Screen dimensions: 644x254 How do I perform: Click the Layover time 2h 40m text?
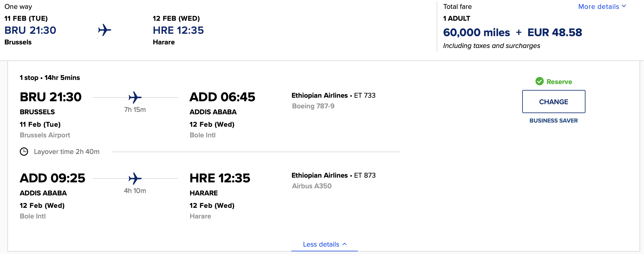[x=67, y=152]
